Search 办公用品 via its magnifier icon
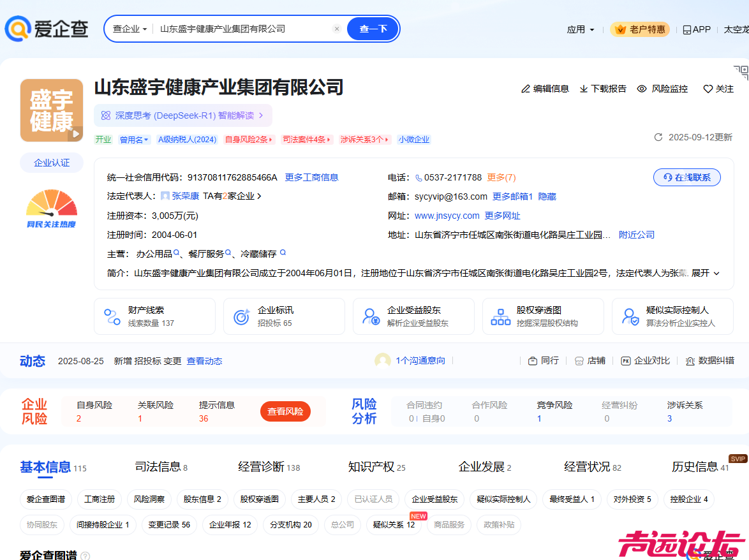 point(177,253)
